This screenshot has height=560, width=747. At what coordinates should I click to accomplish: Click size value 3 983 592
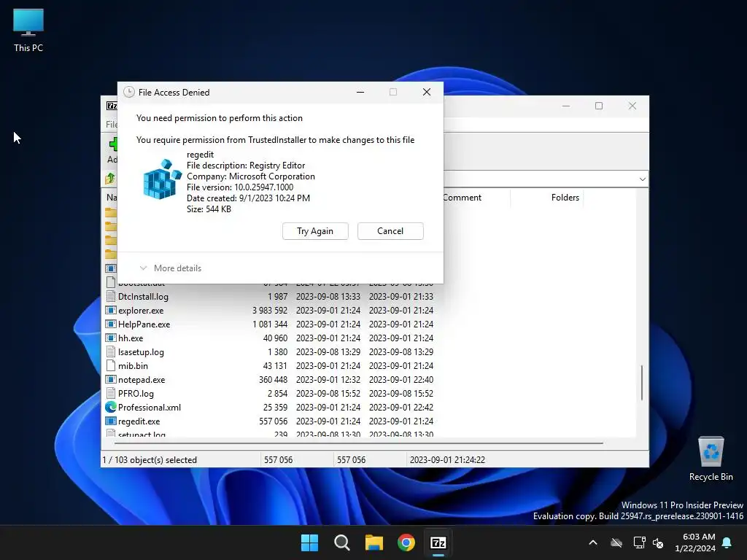click(x=270, y=311)
